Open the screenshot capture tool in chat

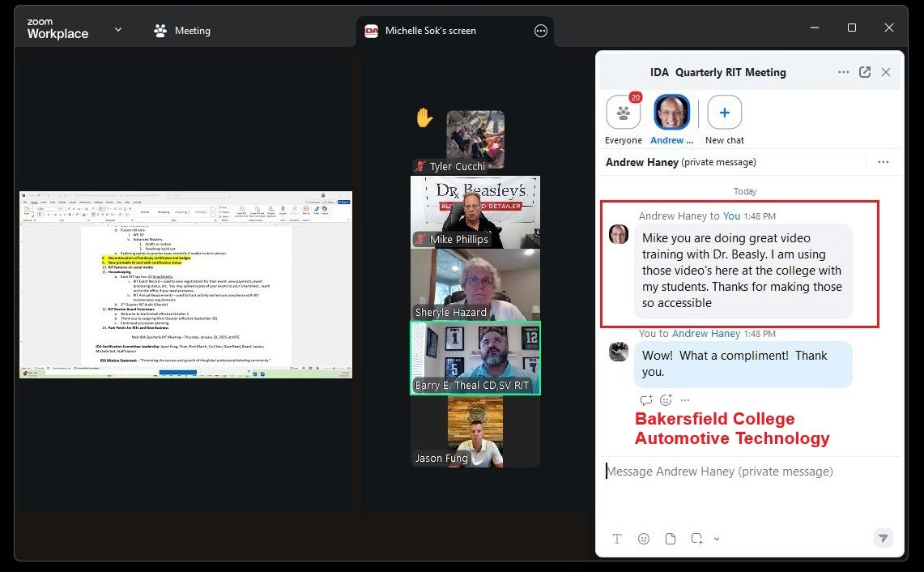pyautogui.click(x=696, y=538)
